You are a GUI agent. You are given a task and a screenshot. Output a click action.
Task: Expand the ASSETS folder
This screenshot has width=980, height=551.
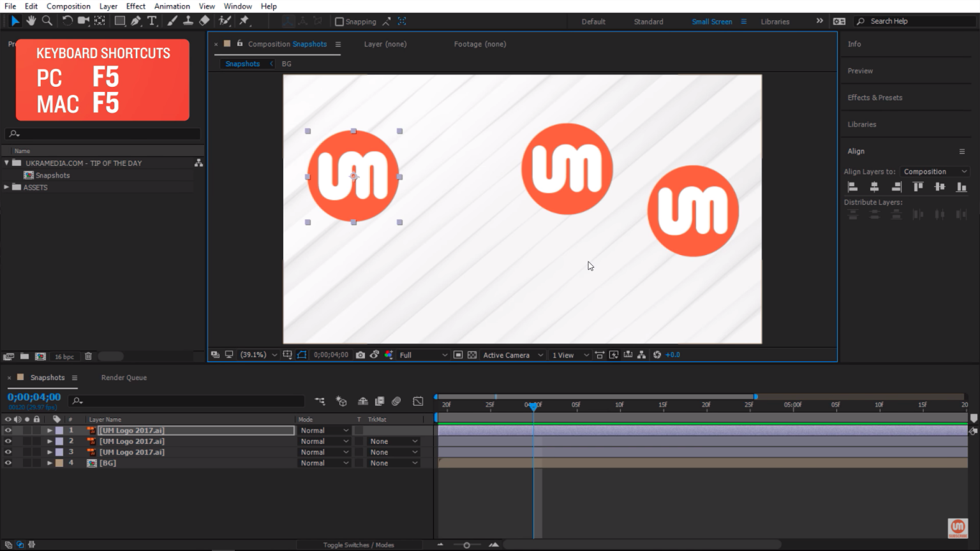7,187
